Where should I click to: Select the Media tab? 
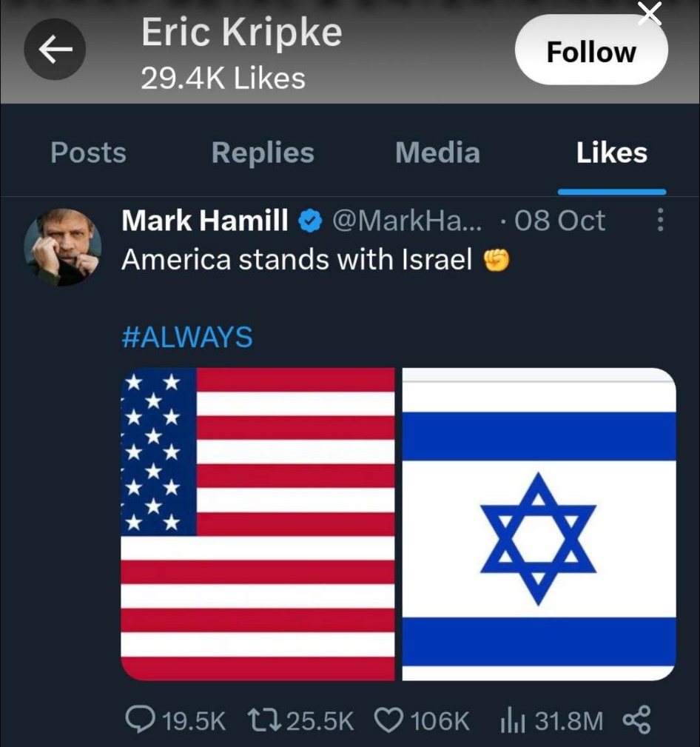437,153
